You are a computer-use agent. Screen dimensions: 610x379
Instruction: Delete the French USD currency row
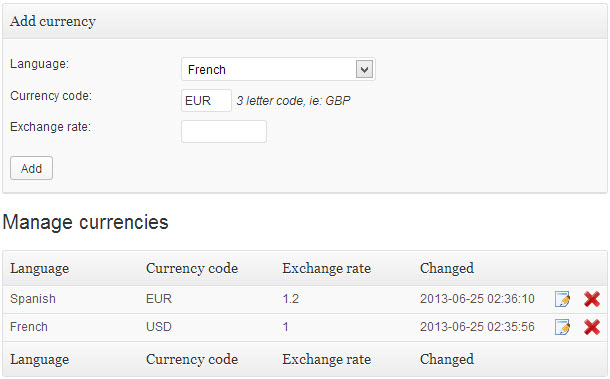click(x=592, y=327)
